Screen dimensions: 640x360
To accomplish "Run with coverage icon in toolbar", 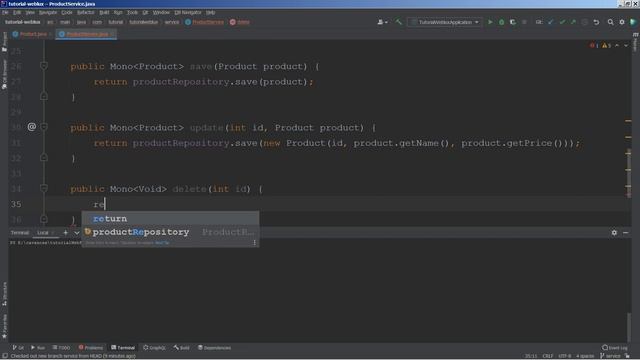I will click(513, 22).
